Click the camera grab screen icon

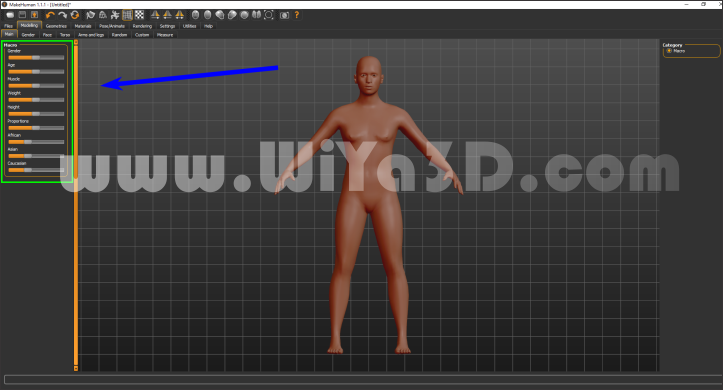[284, 15]
